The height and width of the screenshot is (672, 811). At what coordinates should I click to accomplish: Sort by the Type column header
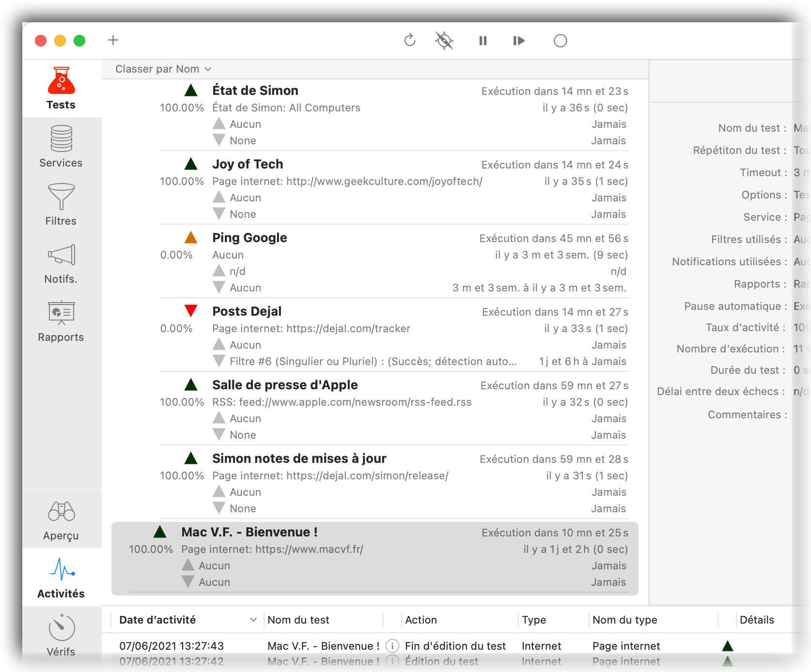[553, 620]
